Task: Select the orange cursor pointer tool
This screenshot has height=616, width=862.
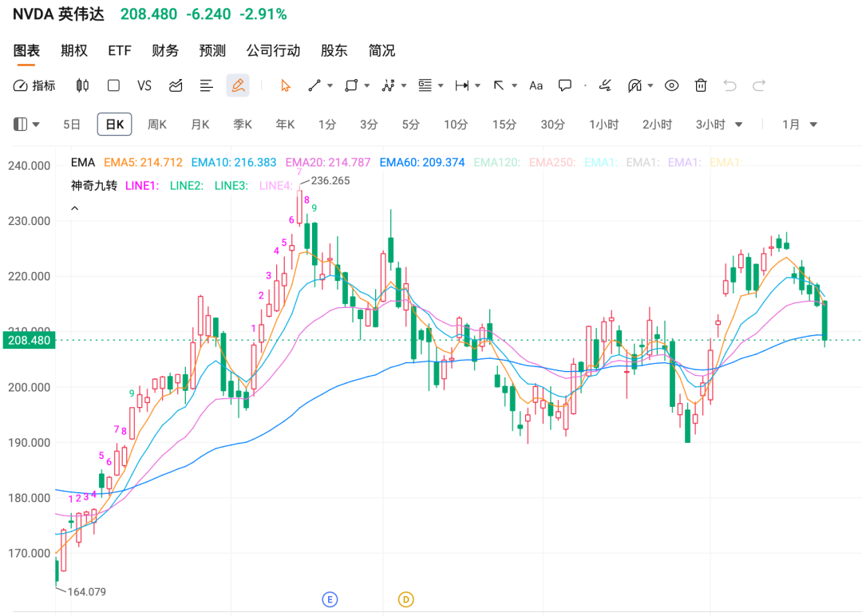Action: click(x=285, y=85)
